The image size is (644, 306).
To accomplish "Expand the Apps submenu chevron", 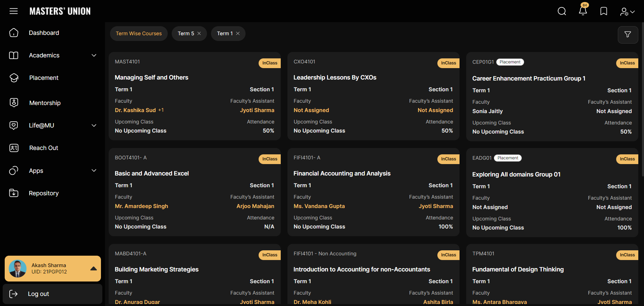I will tap(94, 170).
